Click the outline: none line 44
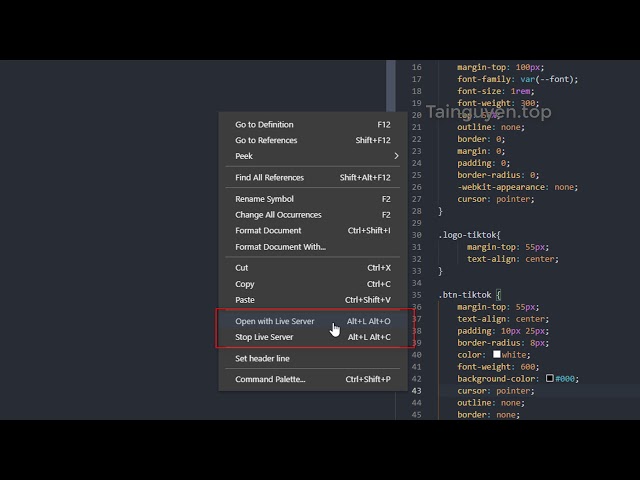 [x=491, y=402]
